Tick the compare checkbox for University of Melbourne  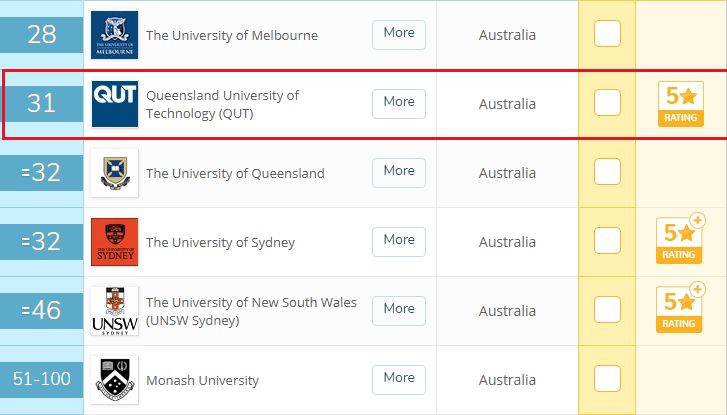click(607, 33)
